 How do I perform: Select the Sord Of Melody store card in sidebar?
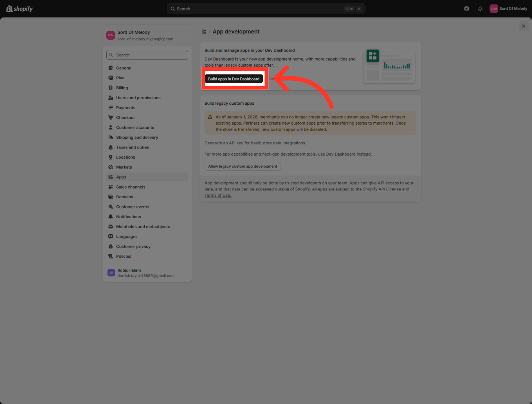(147, 36)
